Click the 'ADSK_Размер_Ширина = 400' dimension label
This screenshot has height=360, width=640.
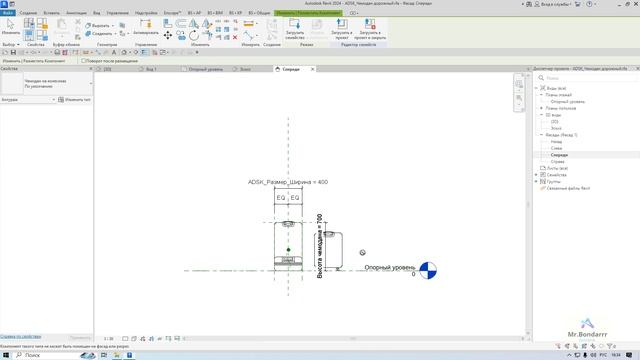coord(288,182)
